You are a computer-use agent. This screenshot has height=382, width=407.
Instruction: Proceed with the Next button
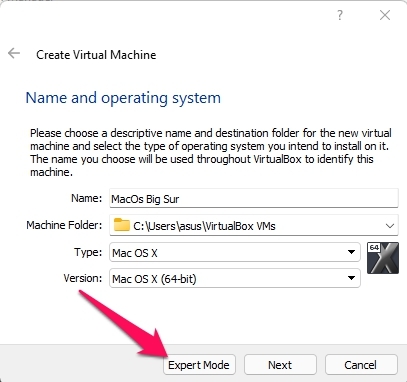(280, 365)
